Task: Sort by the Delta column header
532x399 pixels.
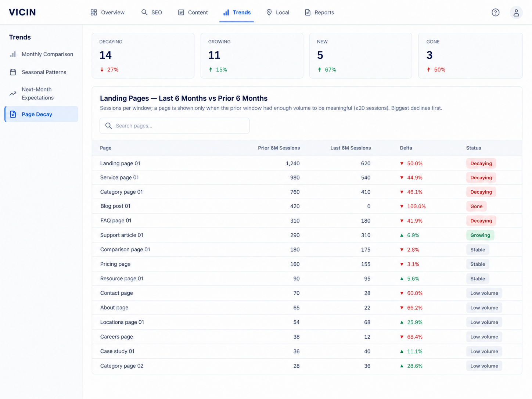Action: 406,148
